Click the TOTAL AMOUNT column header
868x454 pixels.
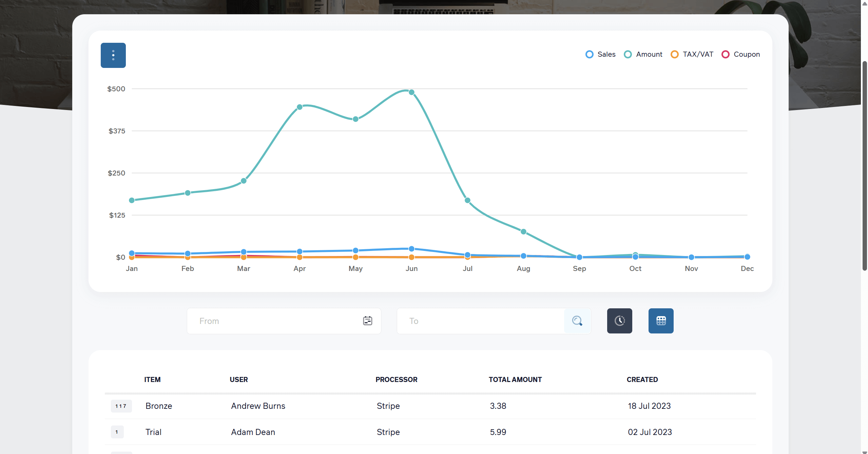click(x=515, y=380)
